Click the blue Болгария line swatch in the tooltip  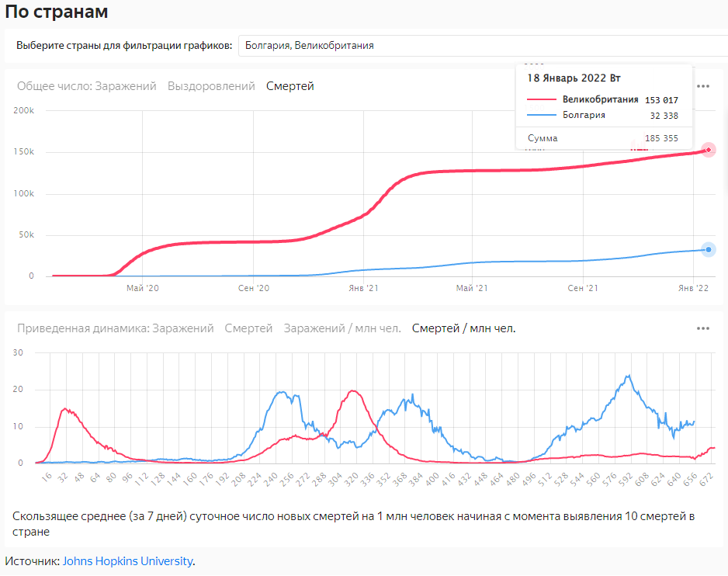[541, 116]
